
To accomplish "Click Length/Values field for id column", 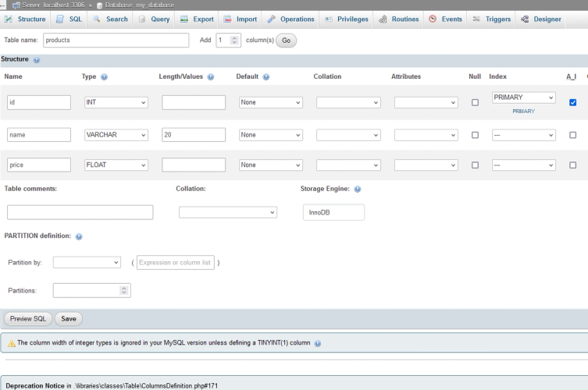I will pos(194,102).
